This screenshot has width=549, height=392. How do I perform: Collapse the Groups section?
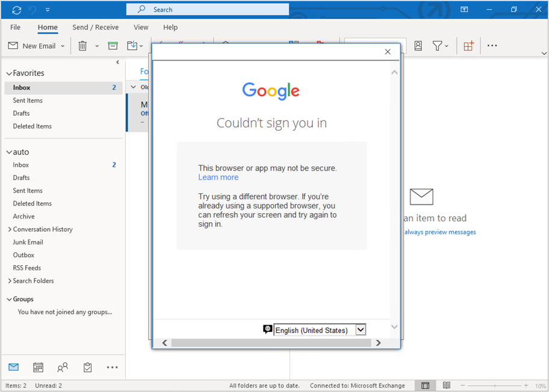point(10,299)
